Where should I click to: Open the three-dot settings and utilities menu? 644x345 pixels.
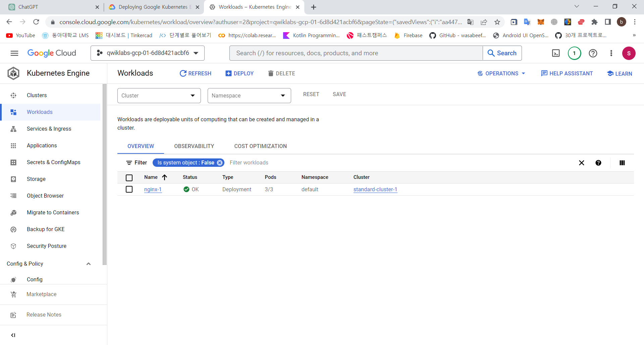[x=611, y=53]
